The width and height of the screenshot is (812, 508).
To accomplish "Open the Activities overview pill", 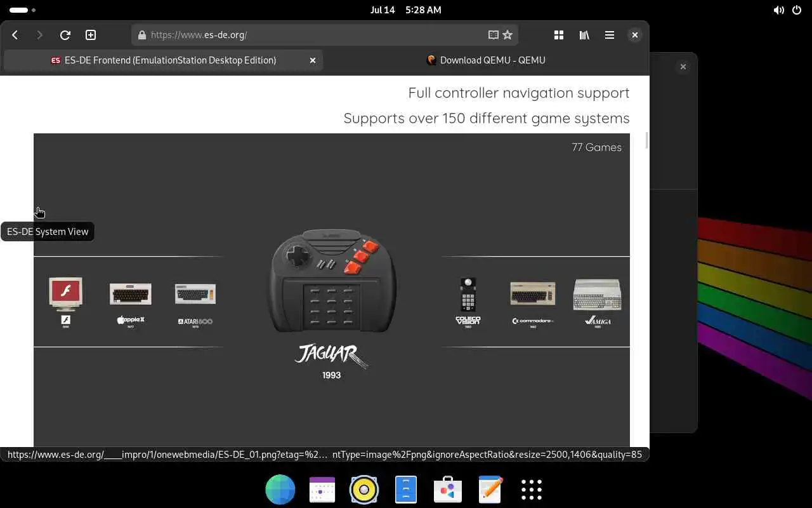I will point(23,10).
